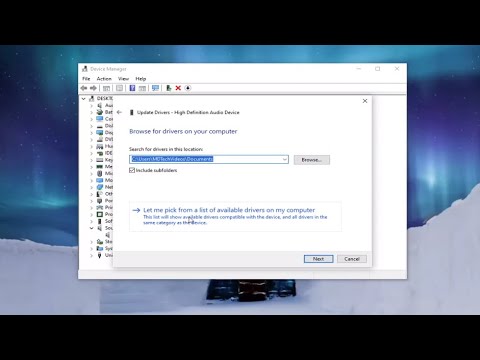The width and height of the screenshot is (480, 360).
Task: Toggle the Include subfolders checkbox
Action: (132, 170)
